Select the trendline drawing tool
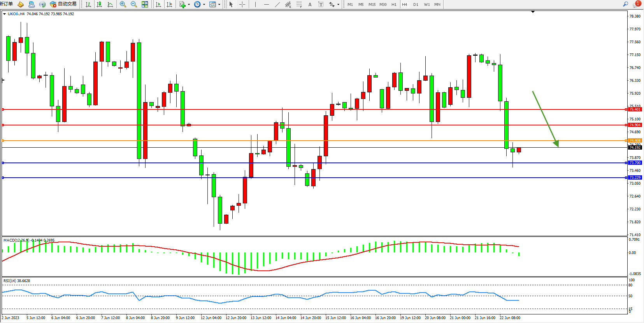Image resolution: width=644 pixels, height=323 pixels. pos(277,4)
